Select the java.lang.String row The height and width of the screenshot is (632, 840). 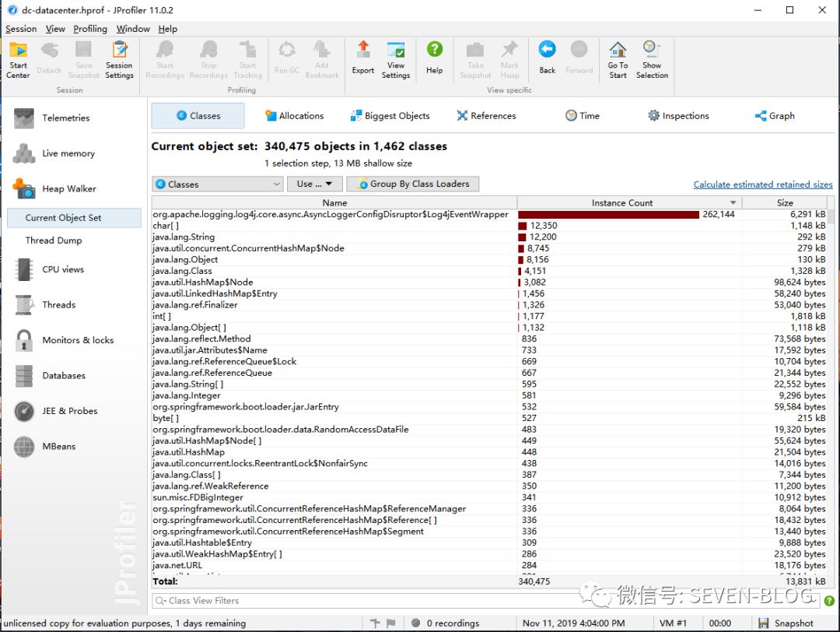pyautogui.click(x=489, y=237)
